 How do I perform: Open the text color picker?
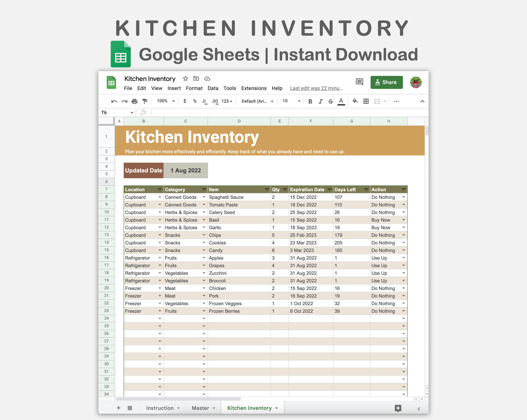pyautogui.click(x=341, y=101)
